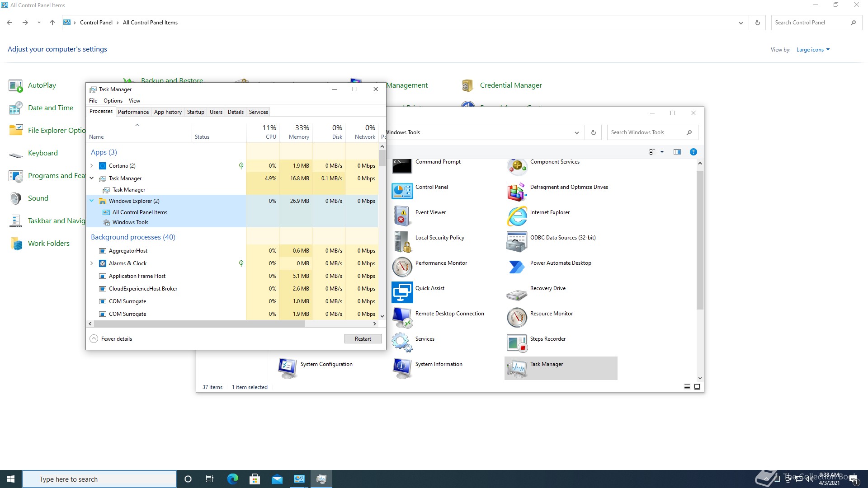
Task: Switch Windows Tools to details view
Action: click(x=687, y=387)
